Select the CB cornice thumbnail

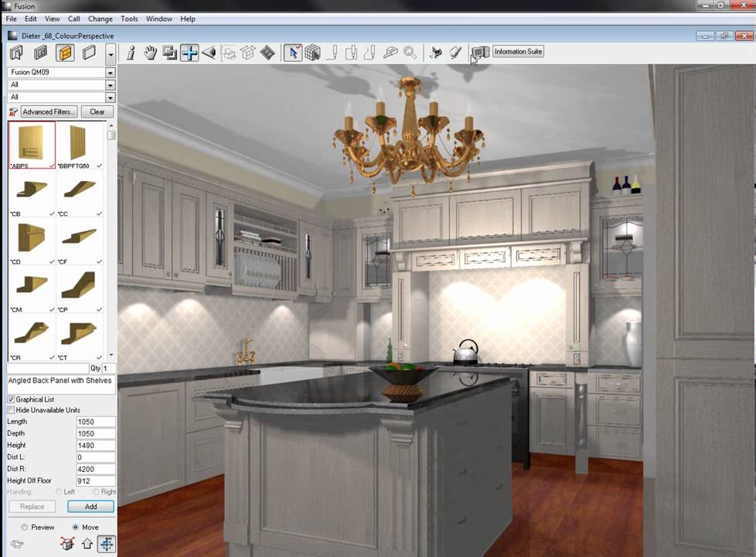tap(32, 193)
